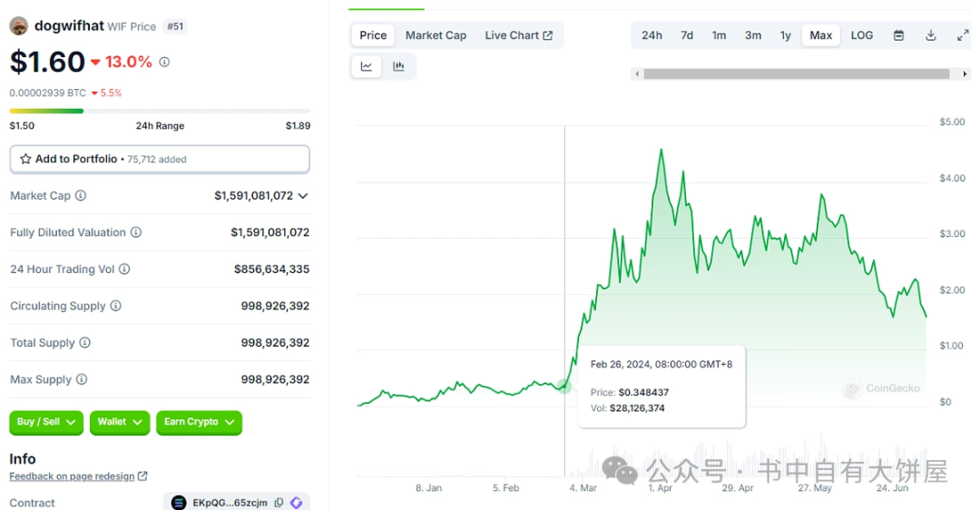Screen dimensions: 980x510
Task: Open 24 Hour Trading Vol info icon
Action: point(124,270)
